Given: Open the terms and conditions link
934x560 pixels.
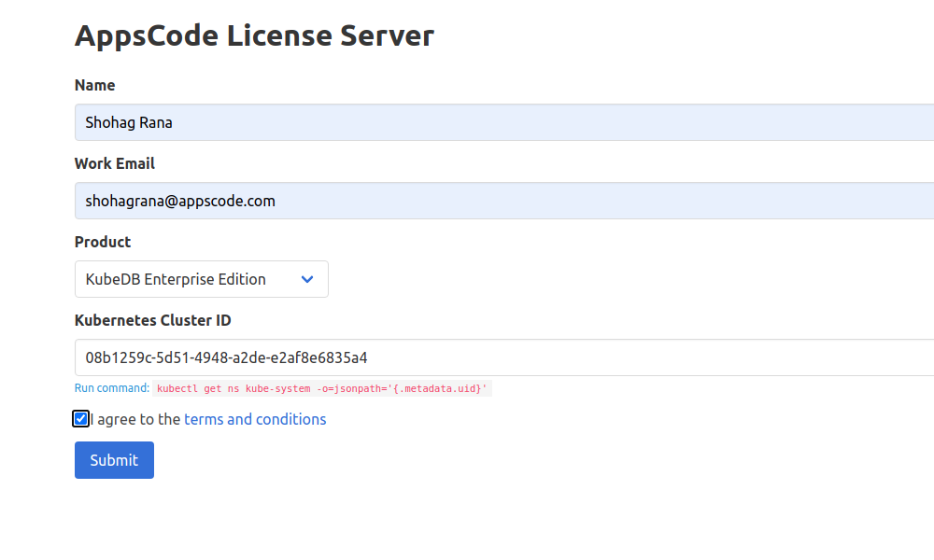Looking at the screenshot, I should [254, 419].
